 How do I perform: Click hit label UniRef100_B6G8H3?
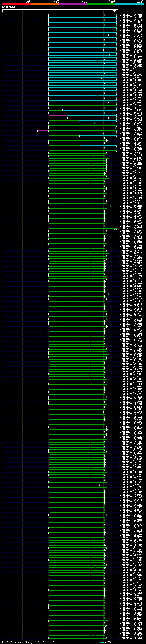(131, 206)
